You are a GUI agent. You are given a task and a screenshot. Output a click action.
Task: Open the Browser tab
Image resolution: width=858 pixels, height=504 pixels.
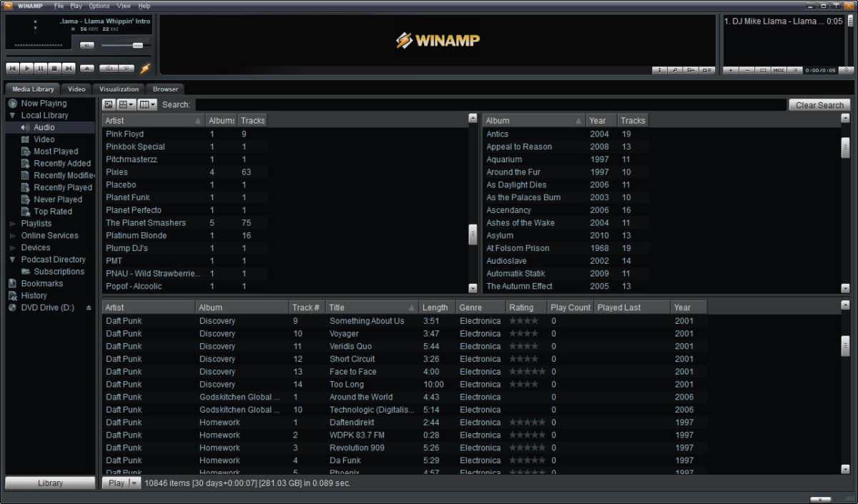click(x=165, y=89)
